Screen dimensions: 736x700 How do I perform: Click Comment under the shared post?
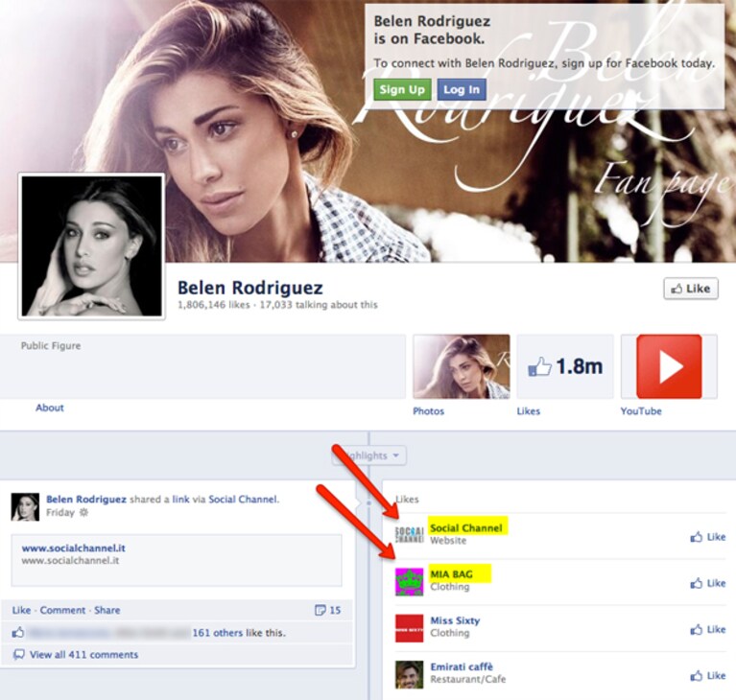click(x=62, y=610)
